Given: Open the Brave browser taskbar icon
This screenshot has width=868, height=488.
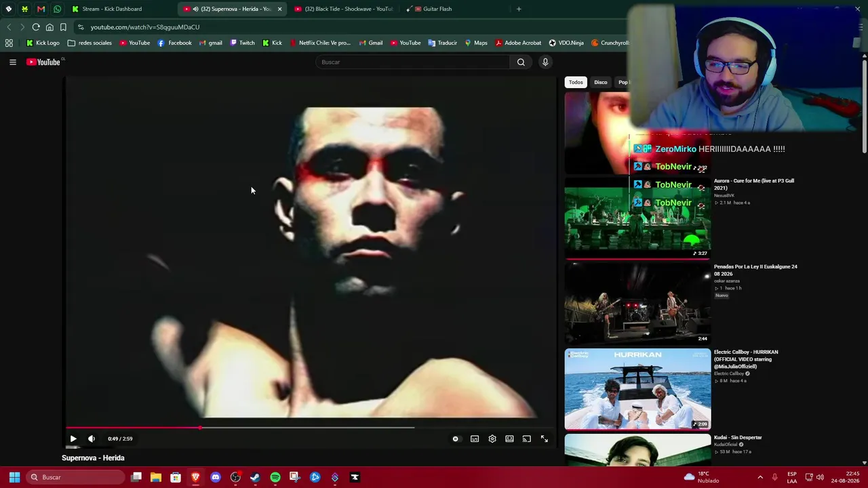Looking at the screenshot, I should pos(195,477).
